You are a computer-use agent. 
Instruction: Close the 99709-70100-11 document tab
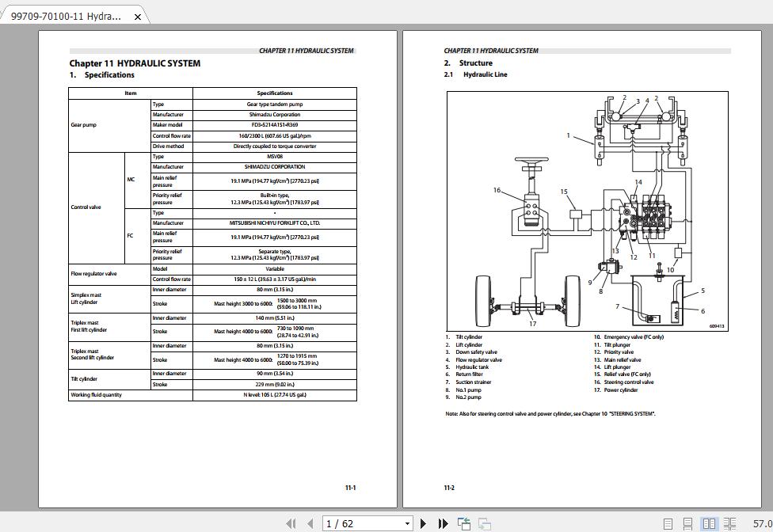click(x=139, y=14)
